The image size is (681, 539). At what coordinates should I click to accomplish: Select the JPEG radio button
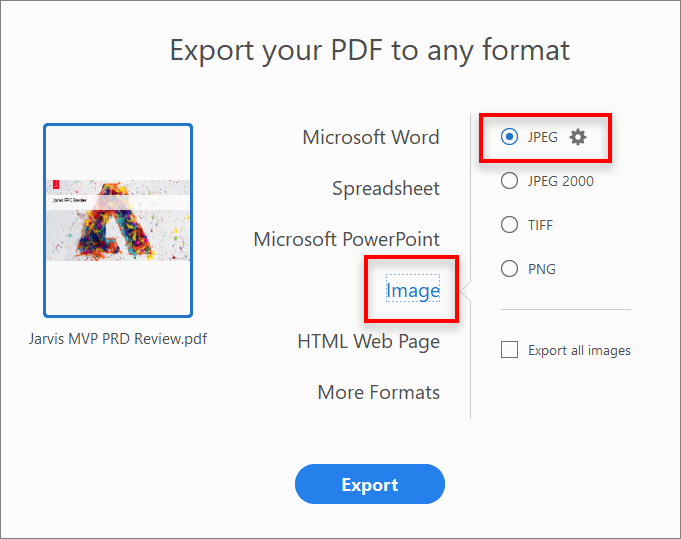(510, 137)
